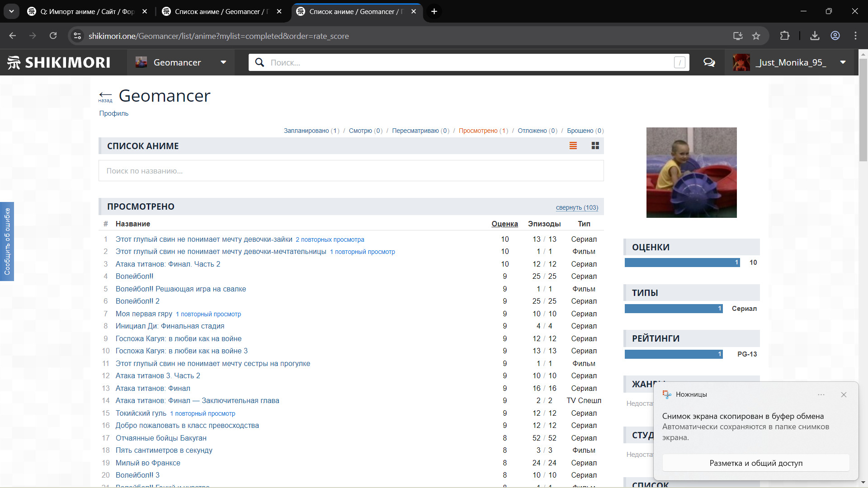Click the Поиск по названию input field

point(351,171)
